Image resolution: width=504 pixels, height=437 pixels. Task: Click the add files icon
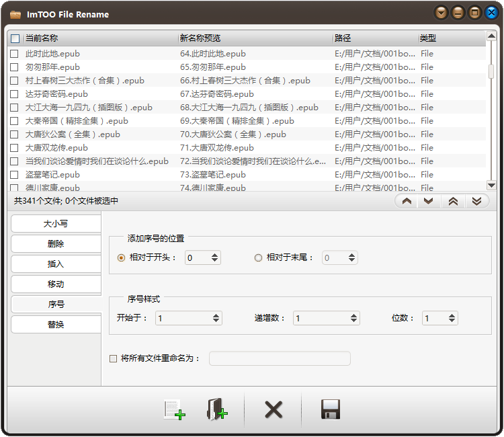174,409
